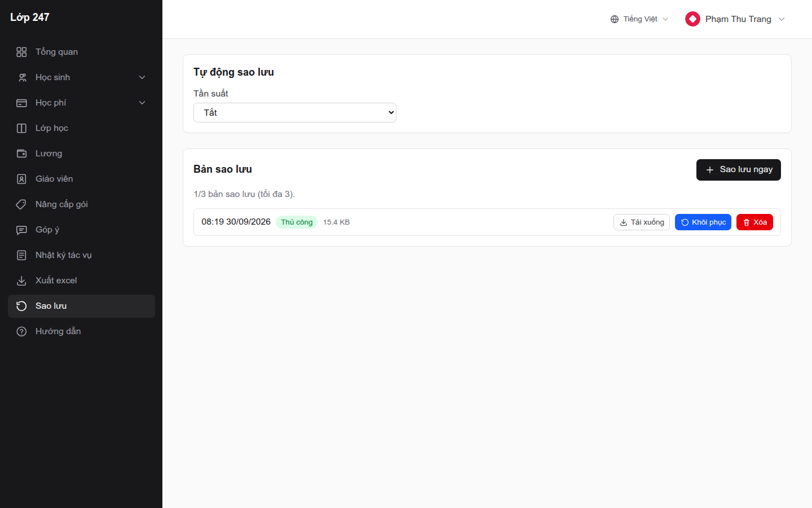812x508 pixels.
Task: Download the backup with Tải xuống
Action: [x=642, y=222]
